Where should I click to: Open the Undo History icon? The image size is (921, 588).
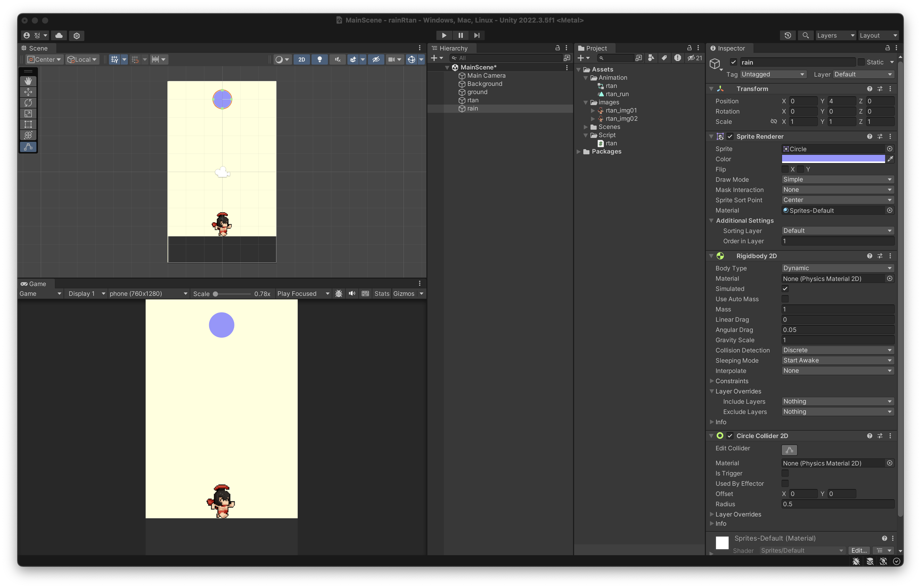coord(788,36)
